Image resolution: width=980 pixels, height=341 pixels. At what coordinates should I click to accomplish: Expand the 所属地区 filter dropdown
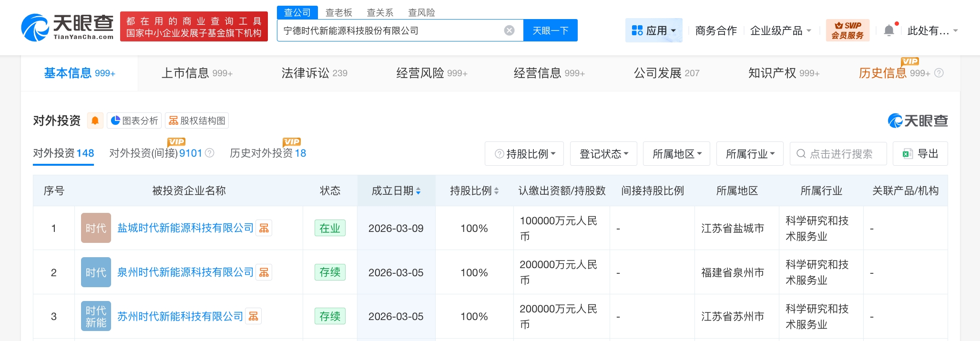coord(676,154)
